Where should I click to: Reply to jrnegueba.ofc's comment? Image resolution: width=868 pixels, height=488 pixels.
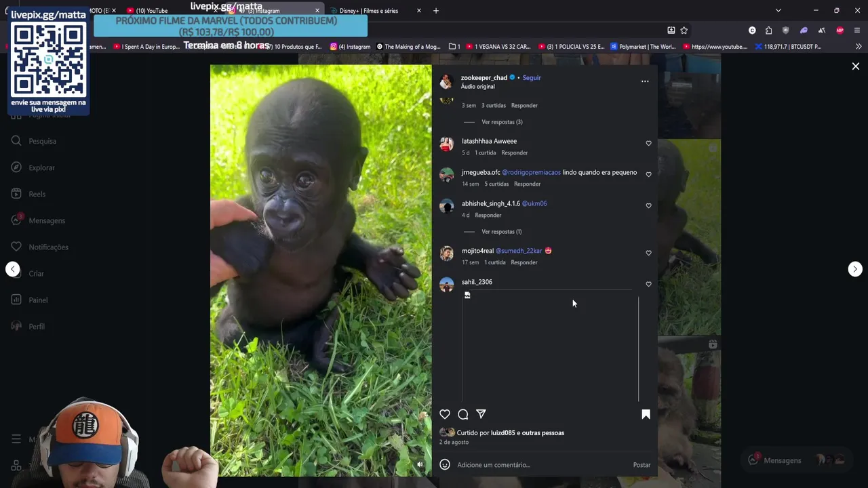(x=528, y=184)
